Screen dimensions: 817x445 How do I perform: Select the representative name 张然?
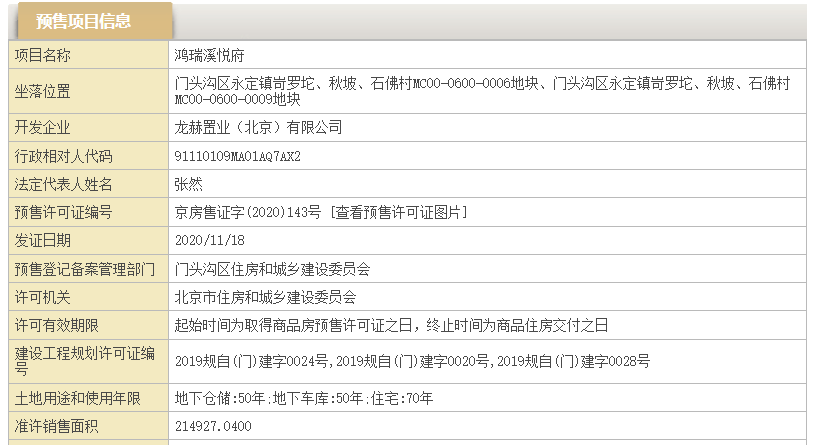pos(188,184)
